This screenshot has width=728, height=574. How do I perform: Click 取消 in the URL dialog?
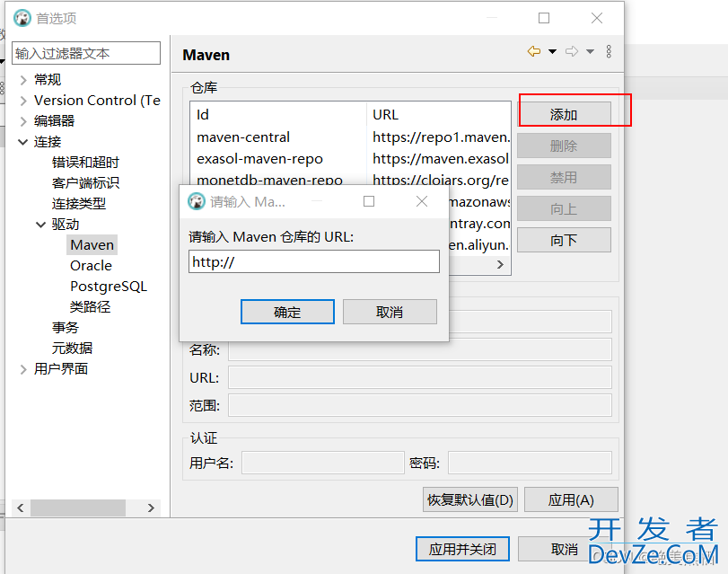tap(390, 312)
